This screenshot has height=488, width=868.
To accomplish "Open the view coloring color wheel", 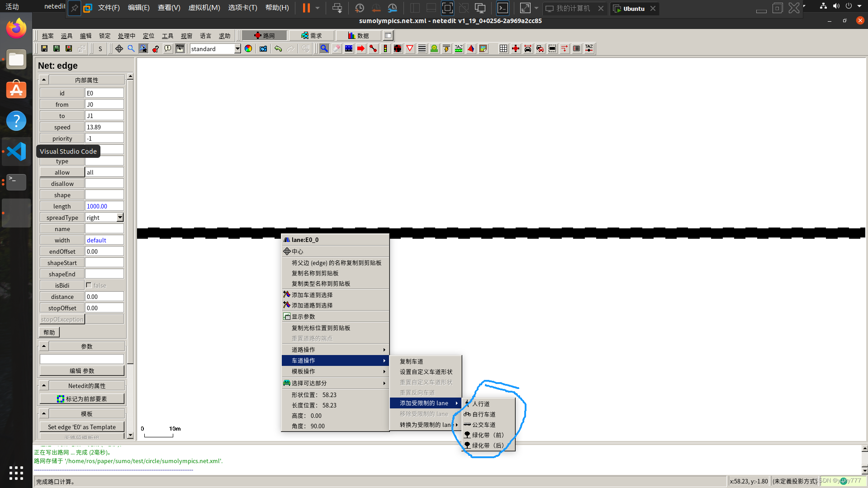I will tap(248, 49).
